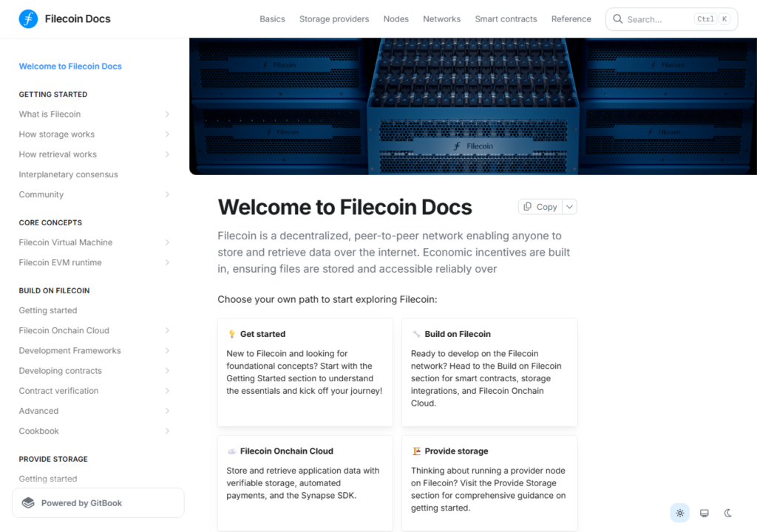757x532 pixels.
Task: Click the lightbulb icon on Get started card
Action: coord(231,334)
